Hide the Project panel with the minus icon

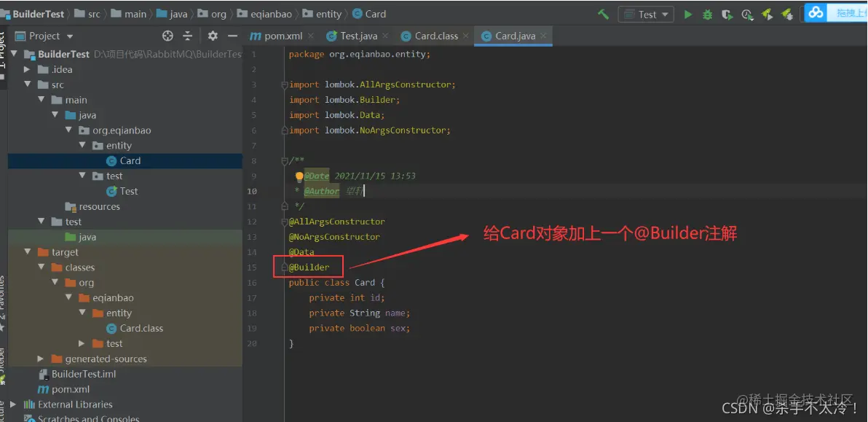click(232, 36)
